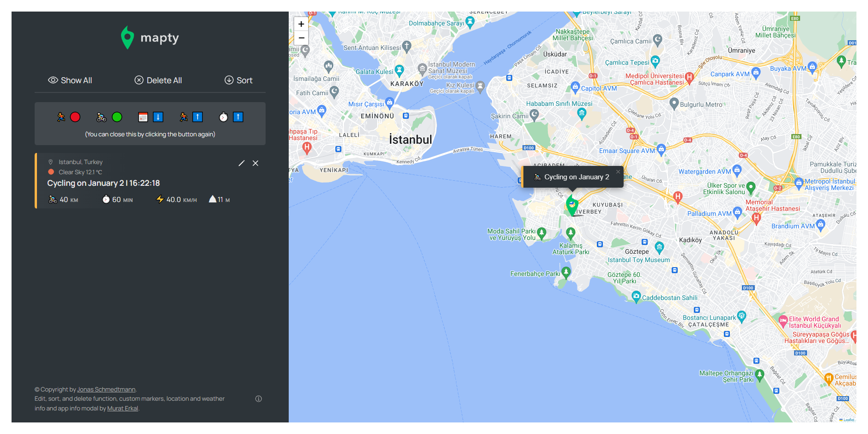
Task: Click the location pin beside Istanbul, Turkey
Action: point(51,162)
